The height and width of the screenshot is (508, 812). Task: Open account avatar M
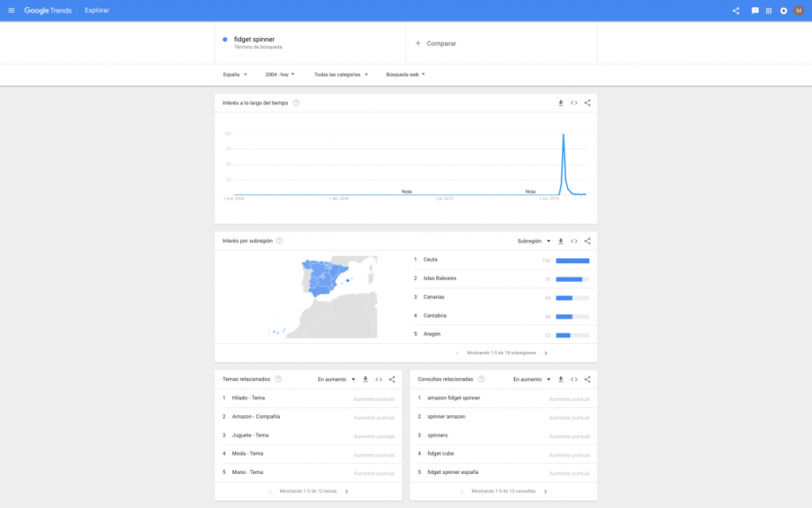coord(799,10)
